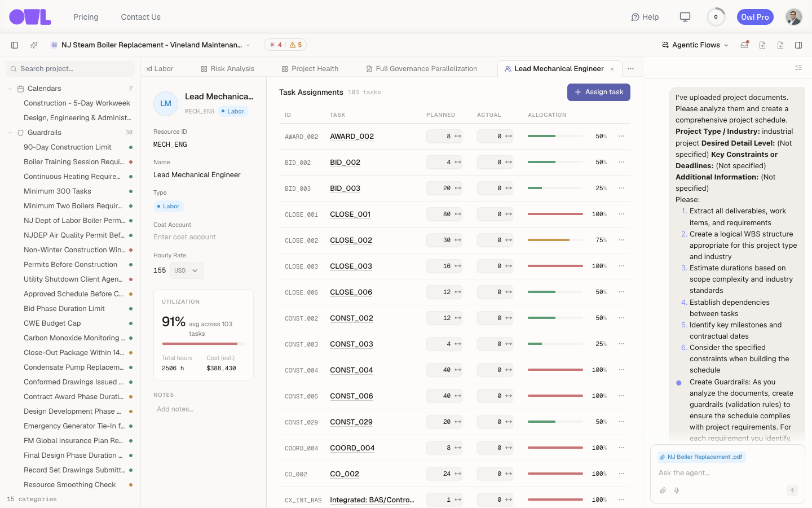Image resolution: width=812 pixels, height=508 pixels.
Task: Switch to the Risk Analysis tab
Action: coord(227,69)
